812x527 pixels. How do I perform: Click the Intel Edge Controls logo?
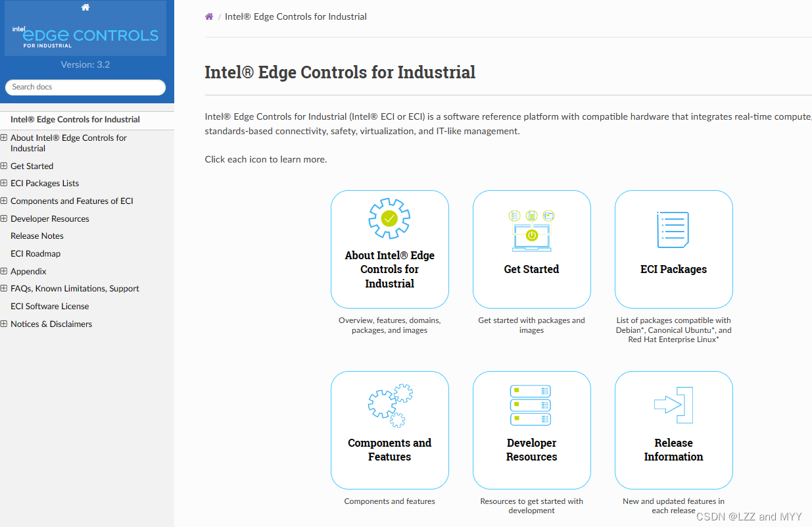[85, 36]
